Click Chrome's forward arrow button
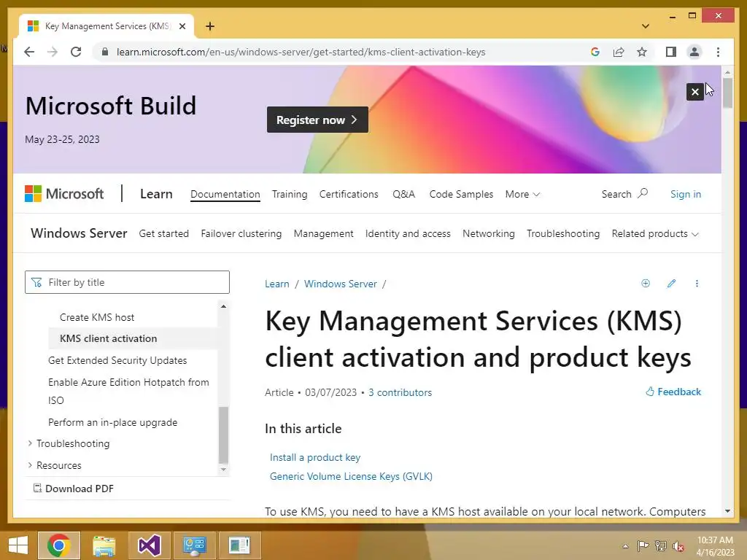 click(x=53, y=52)
